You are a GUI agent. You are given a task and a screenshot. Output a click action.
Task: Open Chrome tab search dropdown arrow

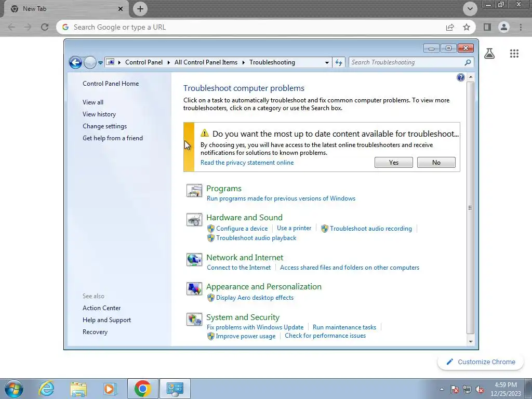click(470, 9)
